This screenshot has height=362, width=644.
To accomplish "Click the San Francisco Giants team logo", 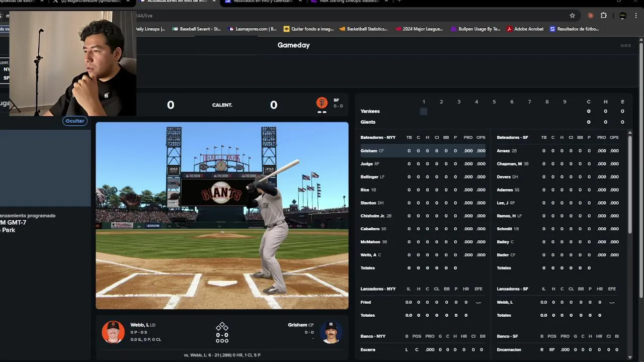I will [x=322, y=103].
